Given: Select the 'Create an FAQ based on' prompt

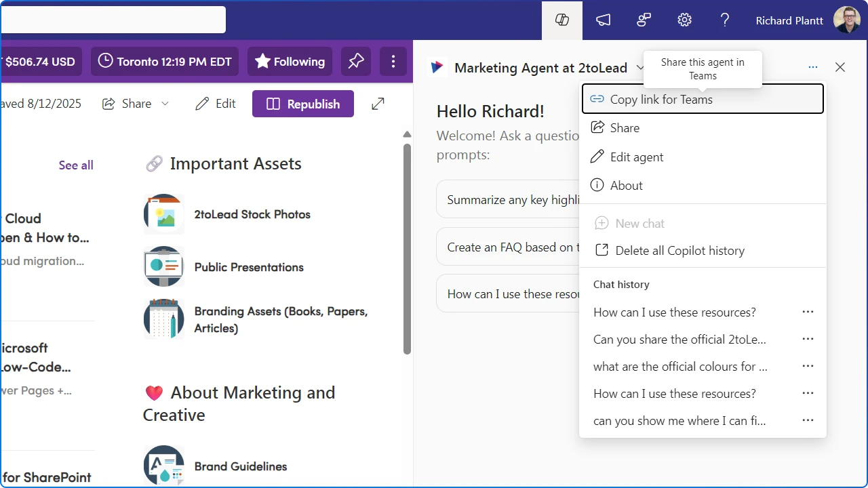Looking at the screenshot, I should [509, 247].
